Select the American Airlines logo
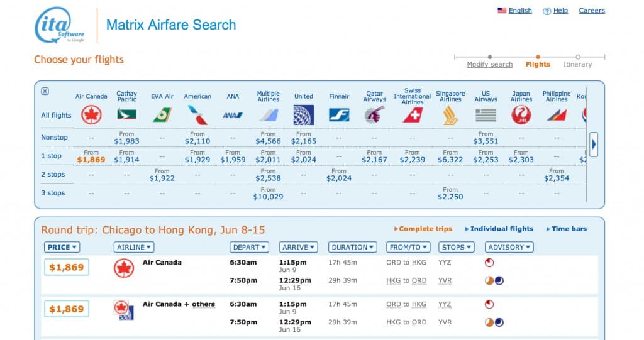 197,115
